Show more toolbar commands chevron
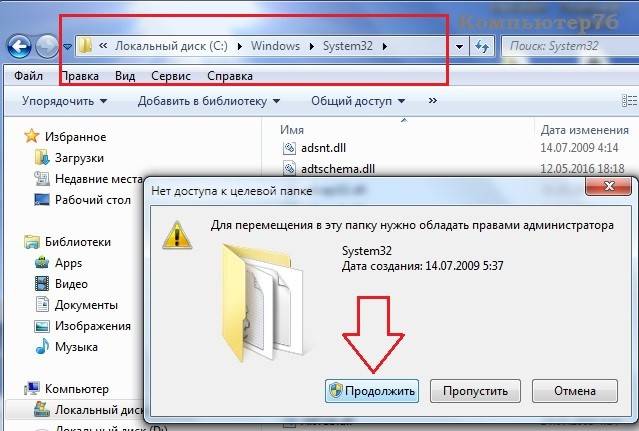 coord(433,100)
